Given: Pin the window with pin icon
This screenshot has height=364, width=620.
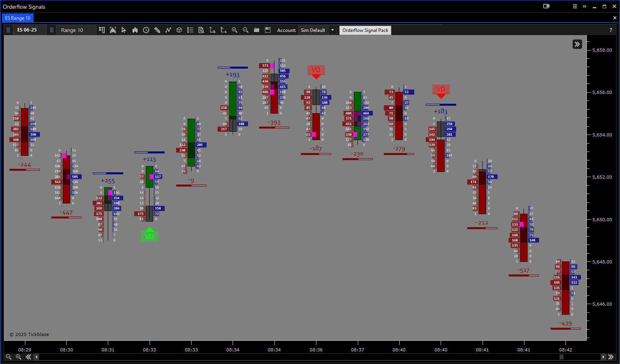Looking at the screenshot, I should pyautogui.click(x=585, y=6).
